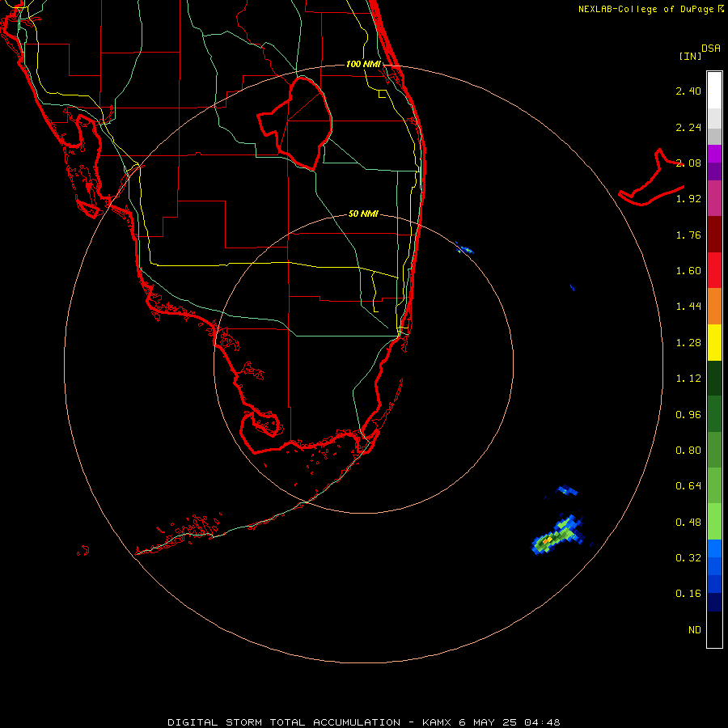Screen dimensions: 728x728
Task: Pick the yellow legend swatch
Action: point(714,342)
